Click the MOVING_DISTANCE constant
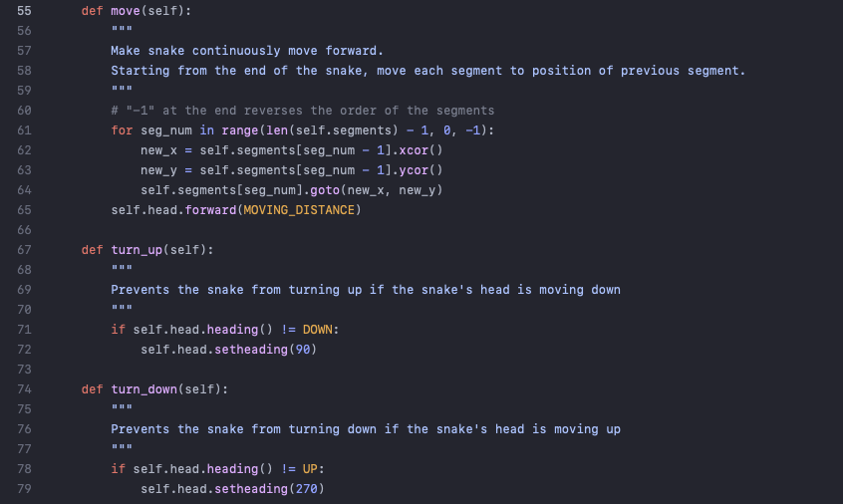The image size is (843, 504). point(299,210)
